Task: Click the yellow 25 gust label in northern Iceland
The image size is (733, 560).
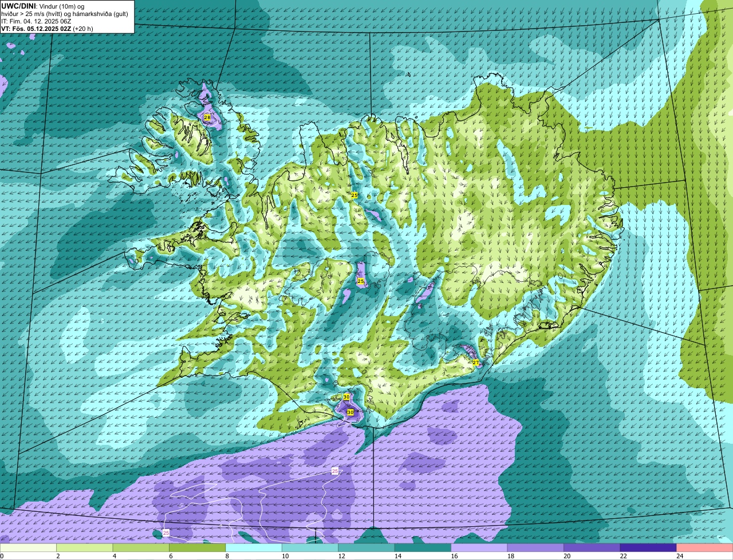Action: [x=354, y=195]
